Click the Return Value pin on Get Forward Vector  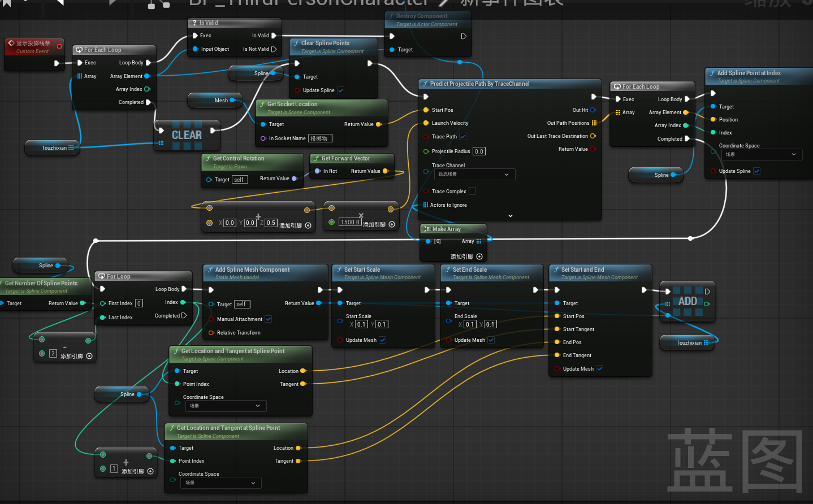tap(386, 171)
